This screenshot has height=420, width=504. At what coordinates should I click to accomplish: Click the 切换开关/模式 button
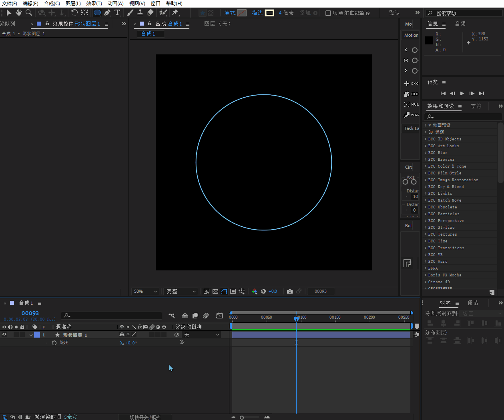(x=145, y=417)
